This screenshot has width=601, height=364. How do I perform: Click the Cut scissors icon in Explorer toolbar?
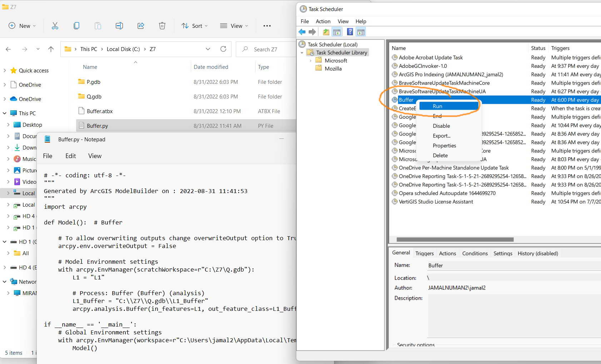55,26
